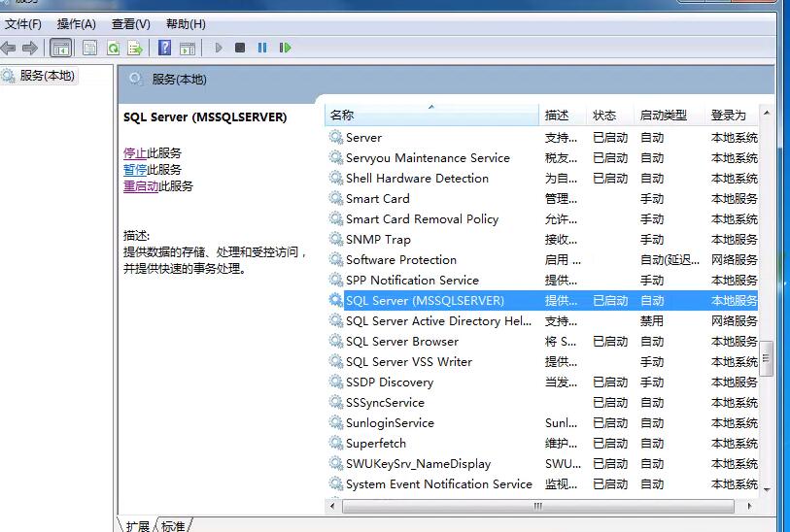Image resolution: width=790 pixels, height=532 pixels.
Task: Select Smart Card Removal Policy service
Action: (x=542, y=219)
